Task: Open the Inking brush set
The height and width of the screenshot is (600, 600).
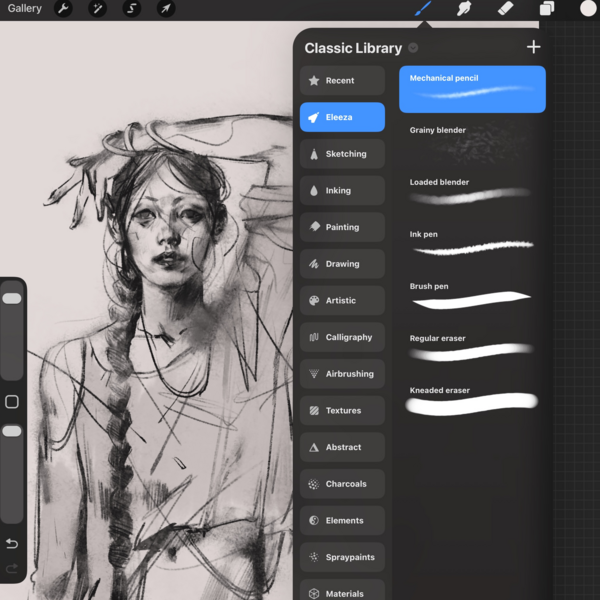Action: (x=342, y=191)
